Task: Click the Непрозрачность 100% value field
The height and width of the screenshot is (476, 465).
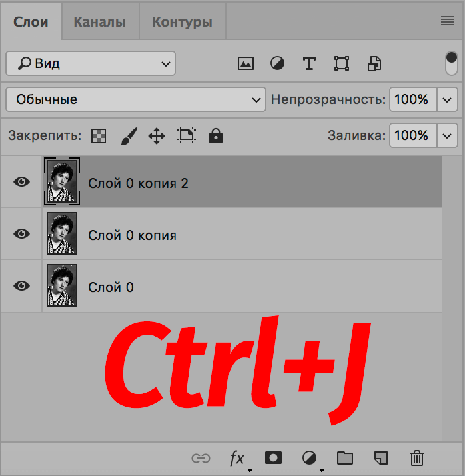Action: (413, 99)
